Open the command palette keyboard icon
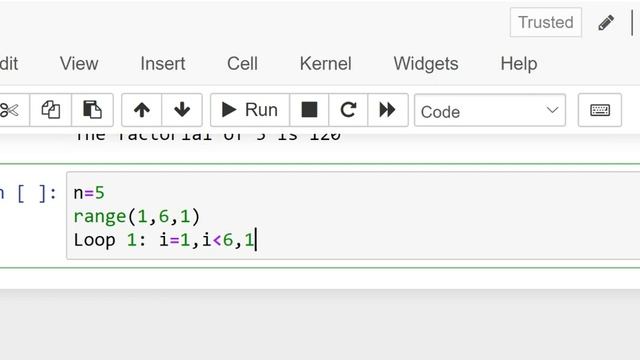The image size is (640, 360). click(x=600, y=110)
